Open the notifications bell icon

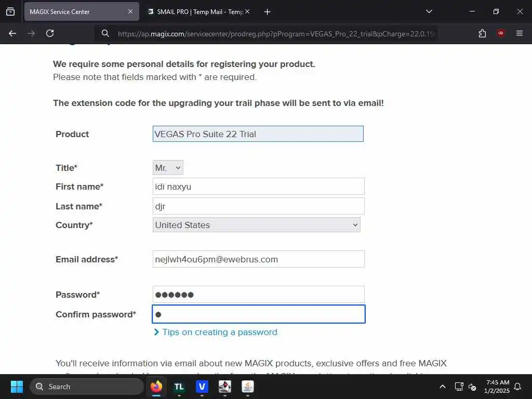point(518,387)
